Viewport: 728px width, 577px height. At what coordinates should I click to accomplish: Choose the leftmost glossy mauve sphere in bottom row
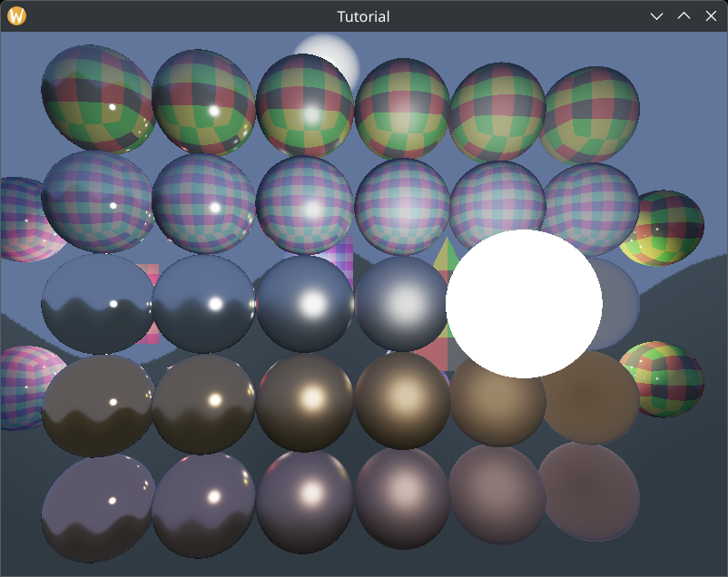click(98, 508)
